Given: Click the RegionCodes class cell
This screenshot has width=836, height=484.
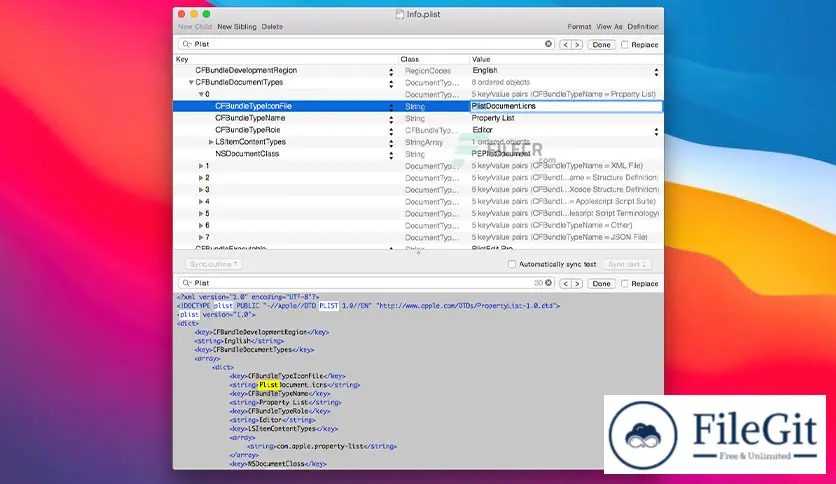Looking at the screenshot, I should tap(428, 71).
